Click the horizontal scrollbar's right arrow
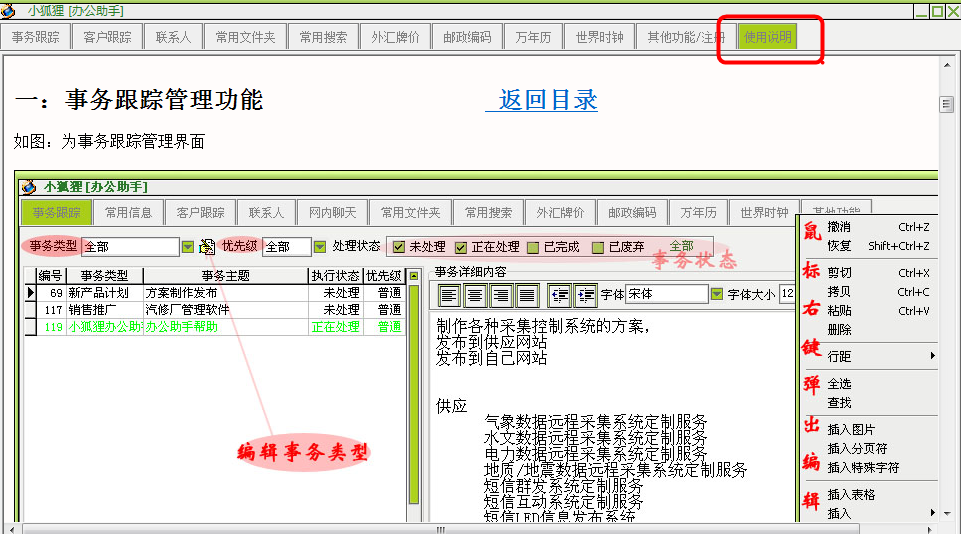This screenshot has width=961, height=534. pos(930,529)
